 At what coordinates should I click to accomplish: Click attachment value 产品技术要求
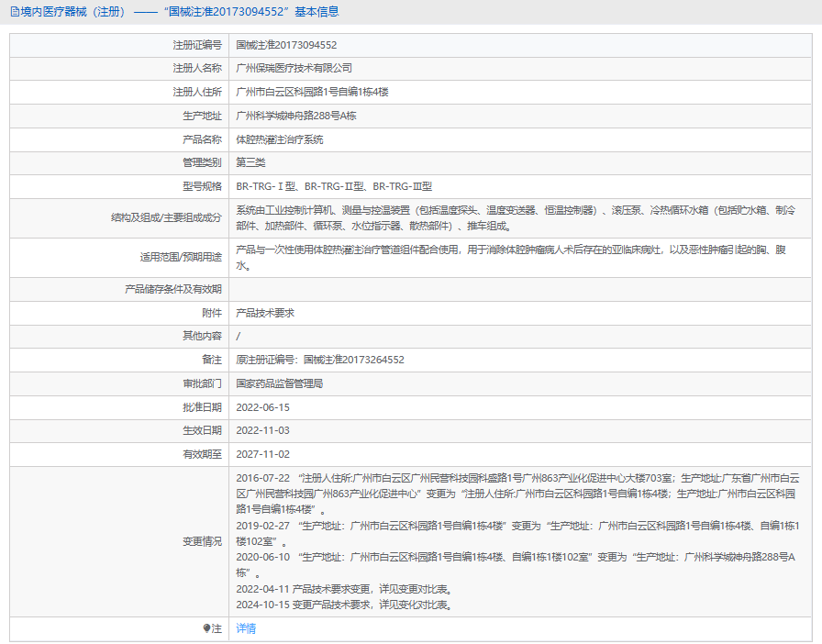265,313
